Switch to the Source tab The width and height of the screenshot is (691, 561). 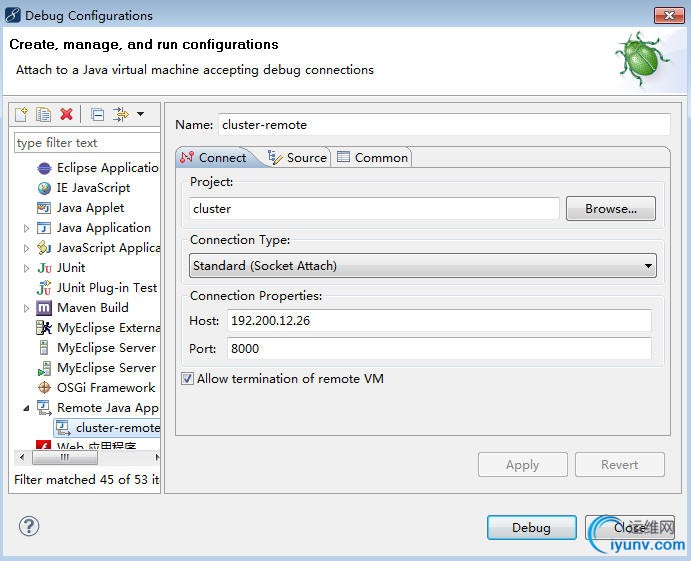click(297, 158)
